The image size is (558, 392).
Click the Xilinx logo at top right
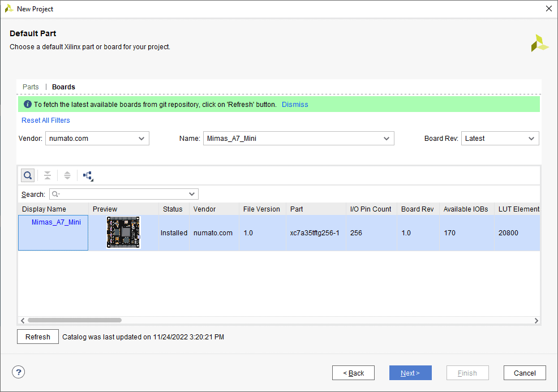pos(539,44)
